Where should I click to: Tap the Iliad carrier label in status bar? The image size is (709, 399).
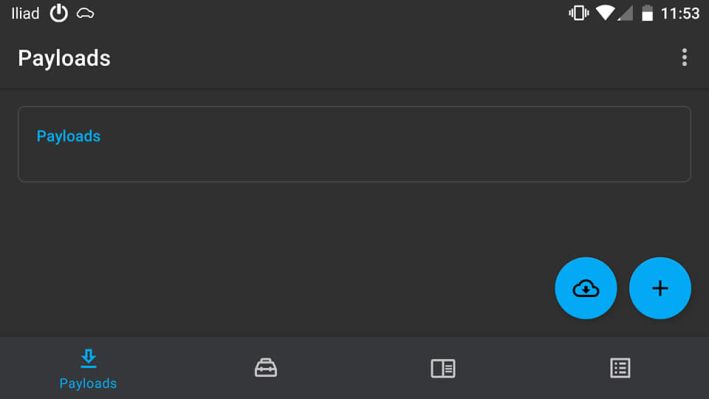click(25, 14)
